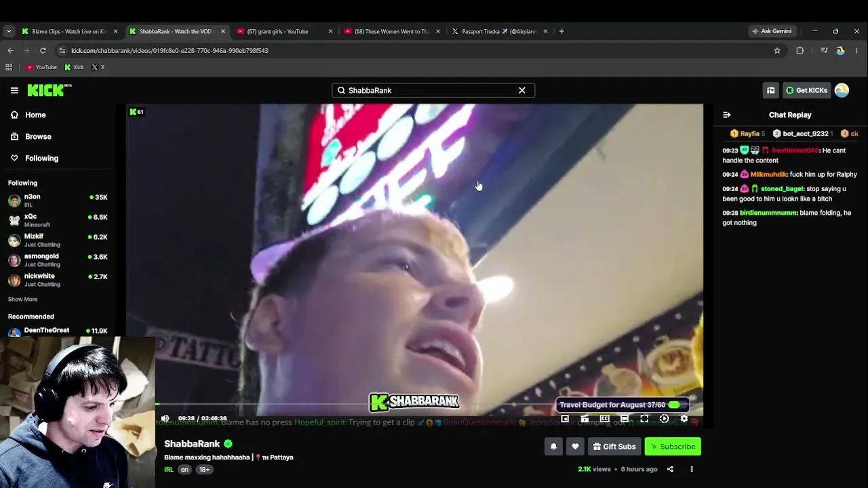
Task: Open the Kick sidebar hamburger menu
Action: pos(14,90)
